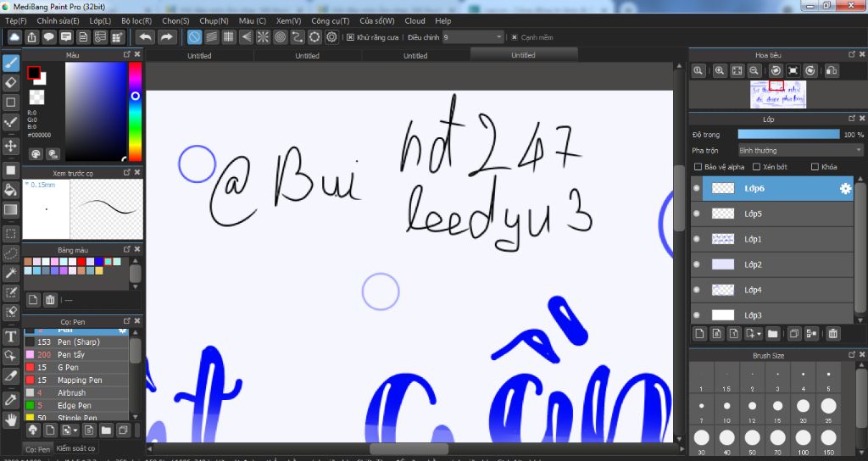
Task: Hide layer Lớp5 visibility dot
Action: pos(697,214)
